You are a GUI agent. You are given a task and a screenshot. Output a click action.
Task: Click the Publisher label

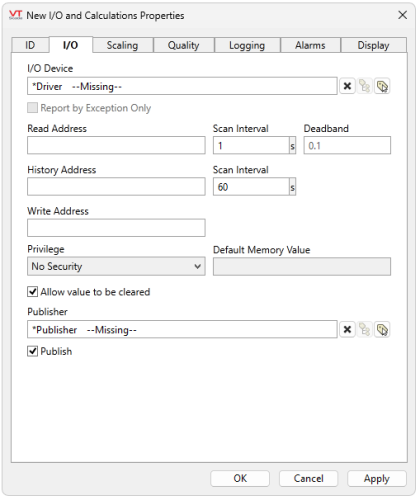(x=47, y=312)
